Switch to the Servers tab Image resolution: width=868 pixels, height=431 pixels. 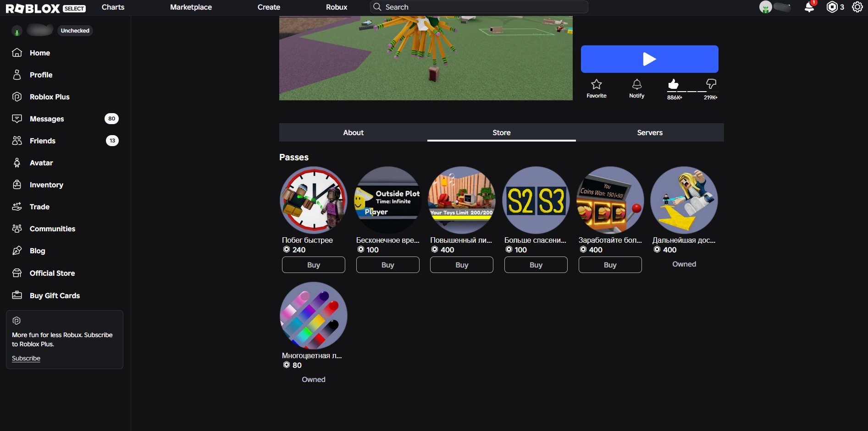coord(650,132)
